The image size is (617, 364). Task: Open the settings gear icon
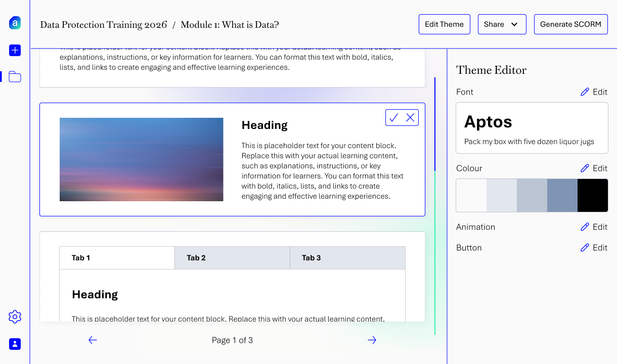(x=15, y=317)
